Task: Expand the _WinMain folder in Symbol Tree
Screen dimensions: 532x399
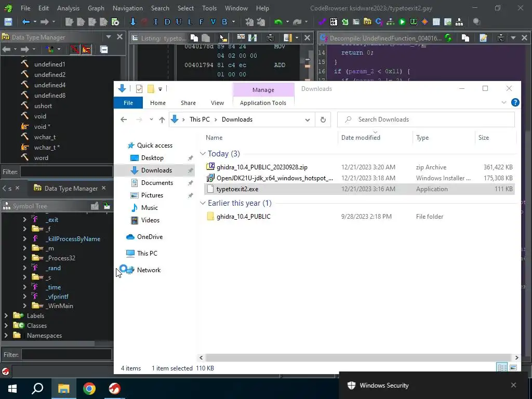Action: pos(25,305)
